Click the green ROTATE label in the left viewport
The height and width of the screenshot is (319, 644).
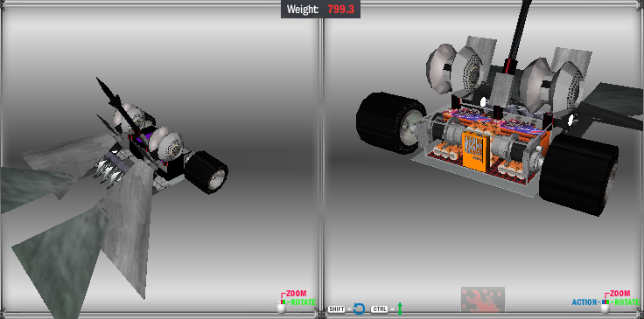pos(303,302)
